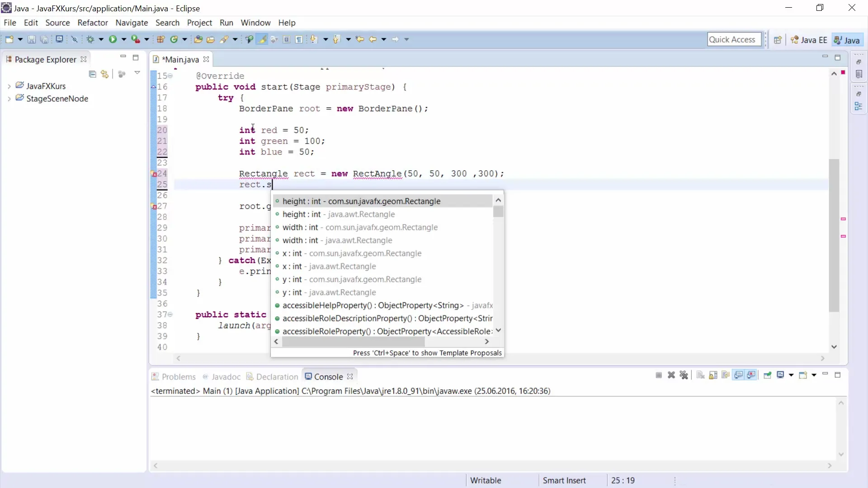
Task: Select accessibleHelpProperty() completion proposal
Action: pos(382,305)
